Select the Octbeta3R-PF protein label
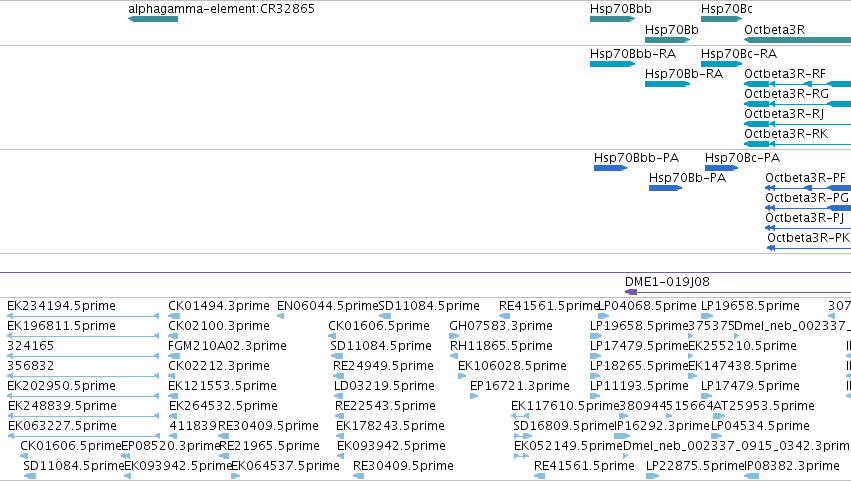Image resolution: width=851 pixels, height=481 pixels. [805, 178]
